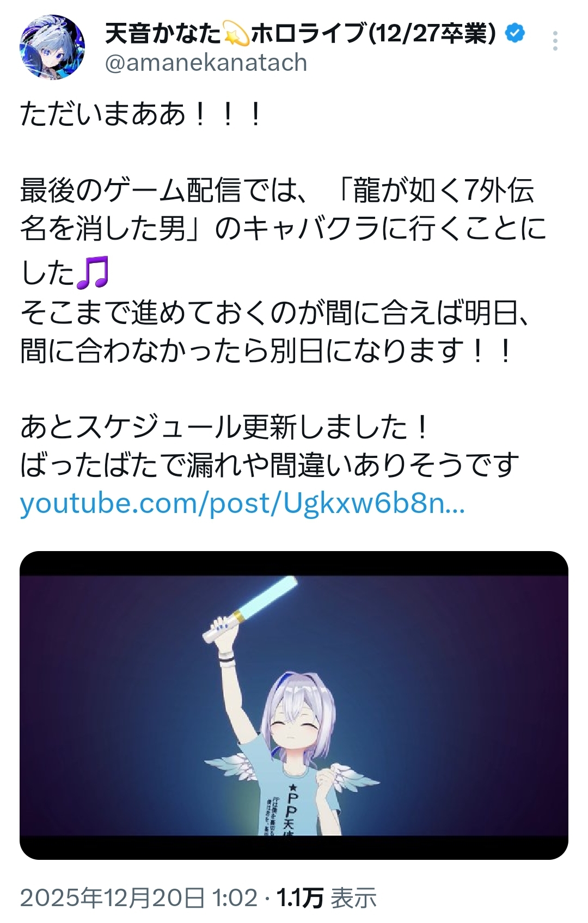
Task: Click the @amanekanatach handle
Action: tap(206, 63)
